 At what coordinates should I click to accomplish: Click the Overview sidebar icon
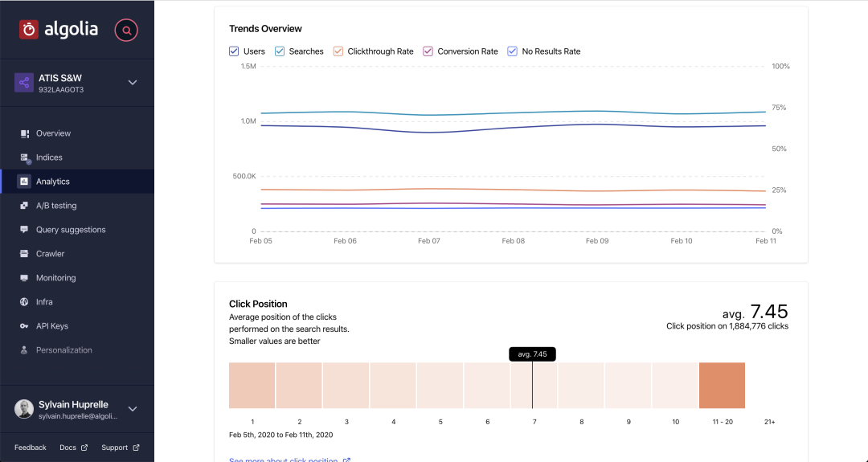coord(24,133)
